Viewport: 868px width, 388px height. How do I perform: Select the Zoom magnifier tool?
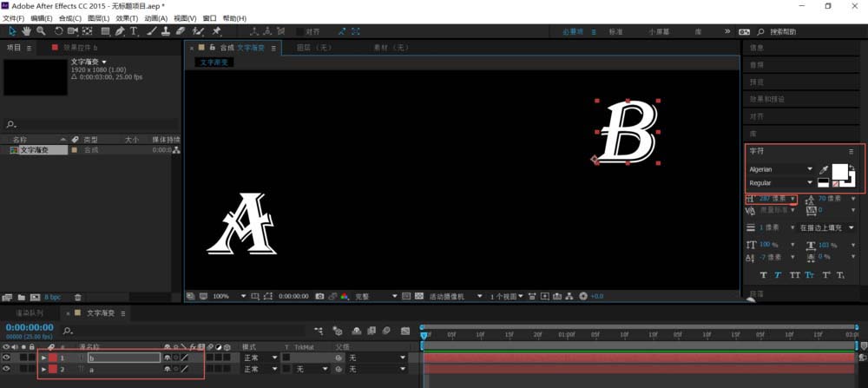tap(41, 31)
